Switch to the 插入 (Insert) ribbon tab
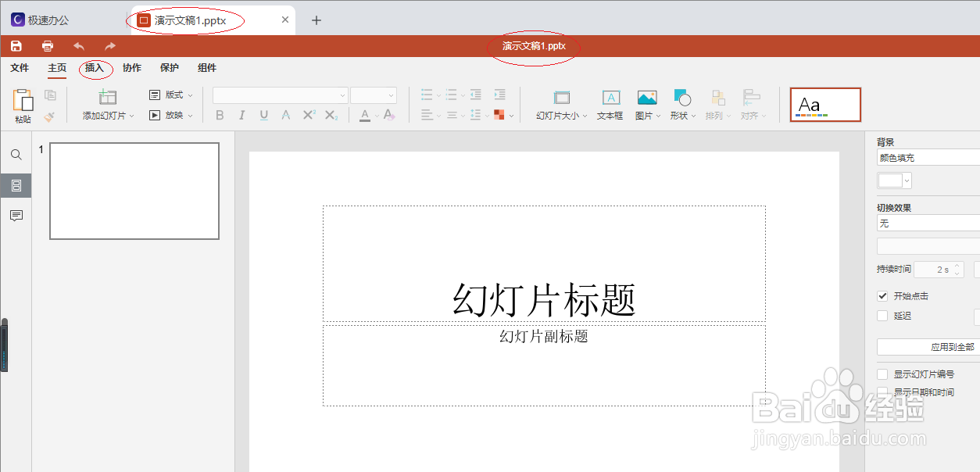This screenshot has height=472, width=980. (x=94, y=68)
